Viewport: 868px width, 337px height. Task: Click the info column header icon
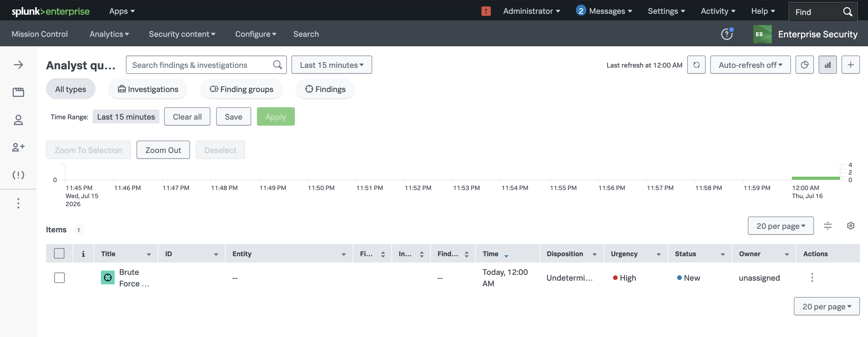coord(83,254)
